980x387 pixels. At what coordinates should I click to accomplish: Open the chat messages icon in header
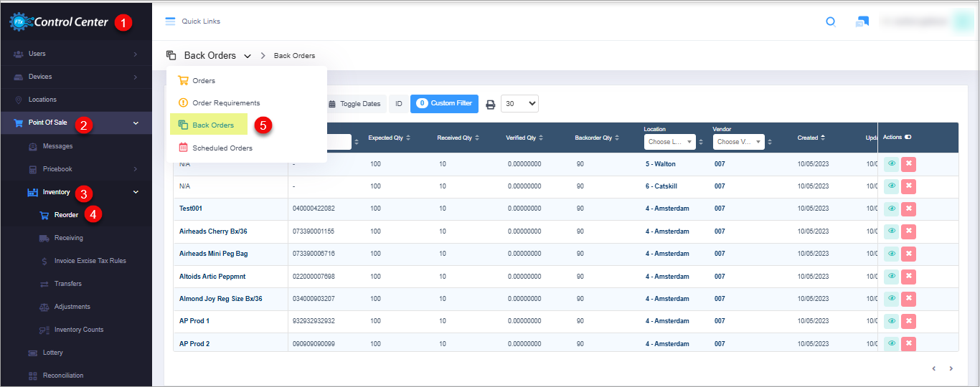pyautogui.click(x=862, y=21)
